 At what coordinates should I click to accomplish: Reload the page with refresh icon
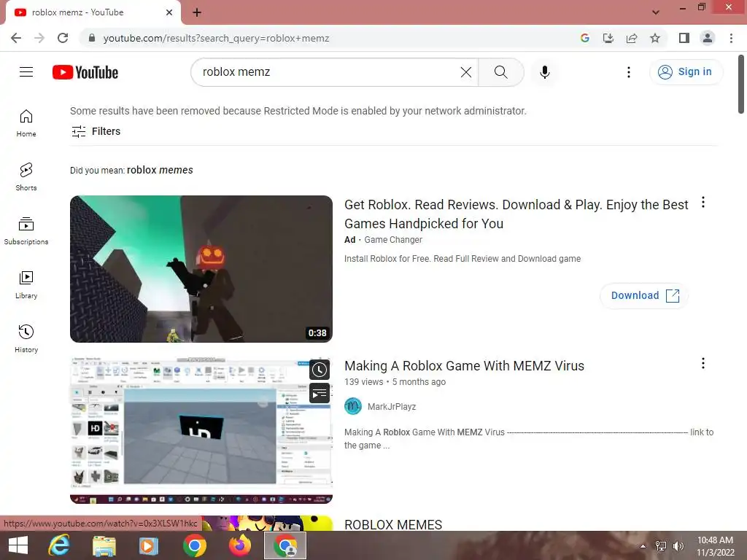pyautogui.click(x=63, y=38)
